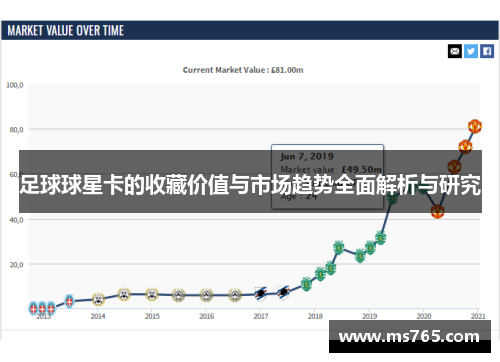500x362 pixels.
Task: Click the 20,0 y-axis label
Action: 16,265
